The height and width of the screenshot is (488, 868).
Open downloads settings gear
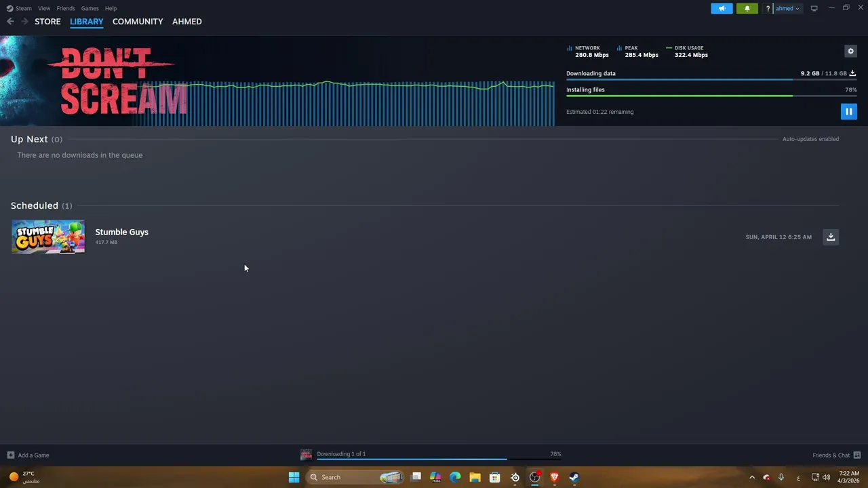click(850, 51)
